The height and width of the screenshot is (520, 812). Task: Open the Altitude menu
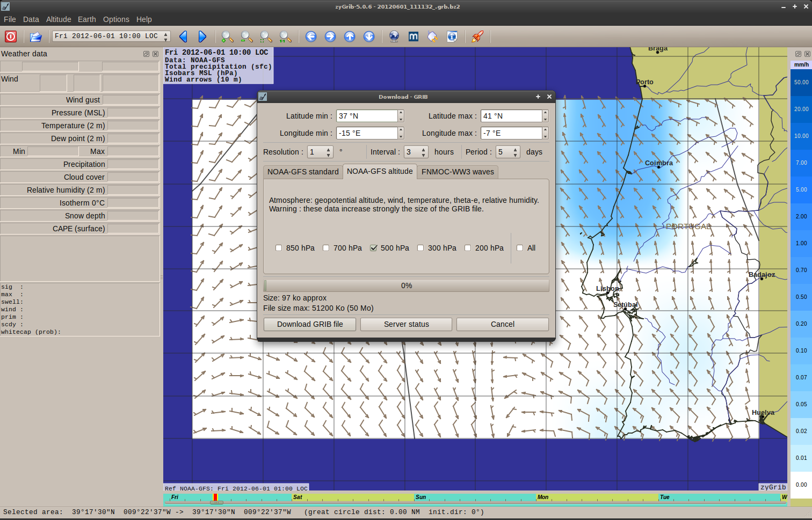point(59,19)
